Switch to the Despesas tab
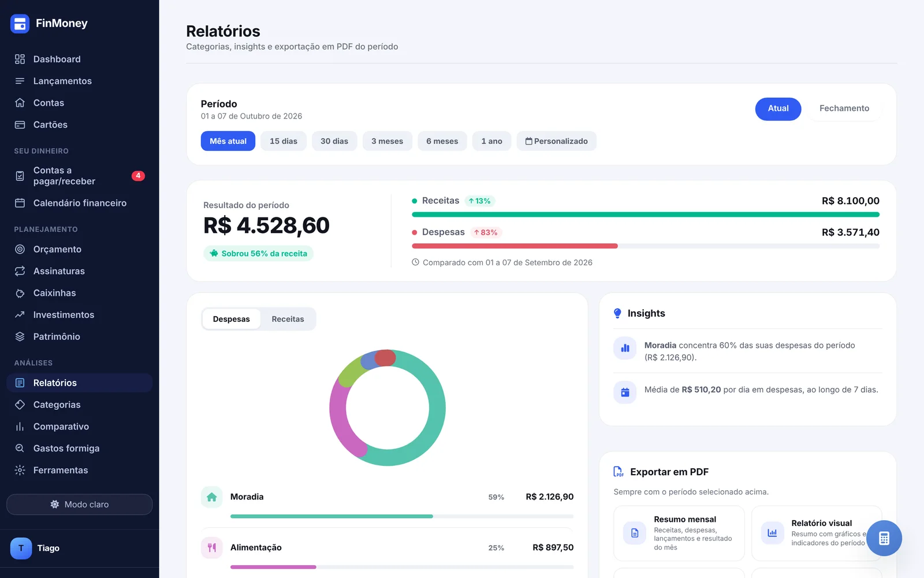The height and width of the screenshot is (578, 924). 231,319
